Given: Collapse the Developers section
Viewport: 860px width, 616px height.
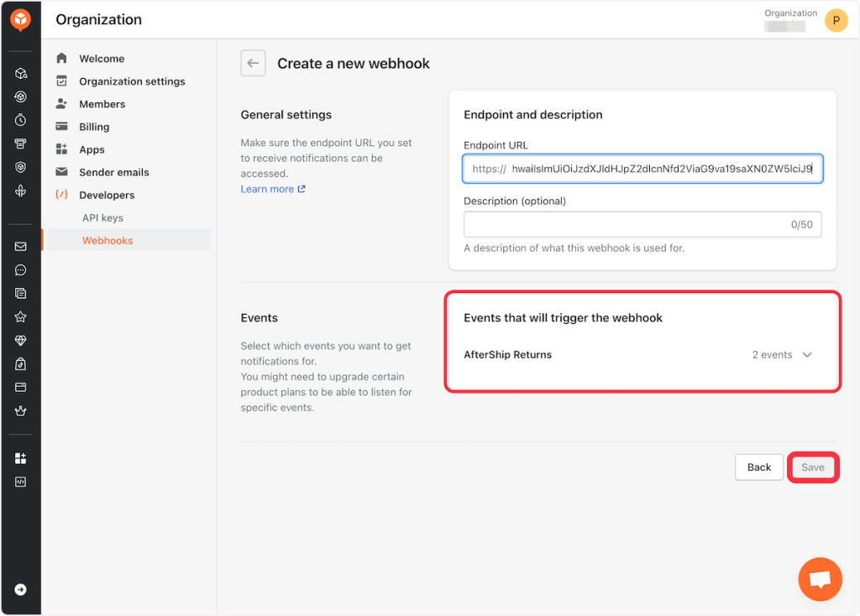Looking at the screenshot, I should pos(107,195).
